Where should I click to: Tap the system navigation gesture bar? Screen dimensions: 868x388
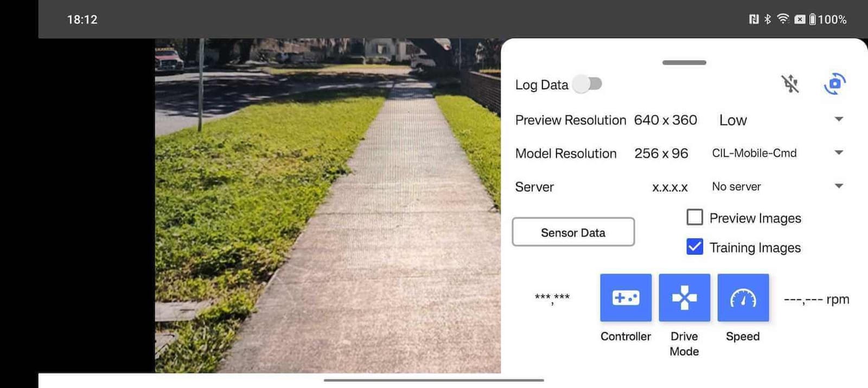coord(434,380)
